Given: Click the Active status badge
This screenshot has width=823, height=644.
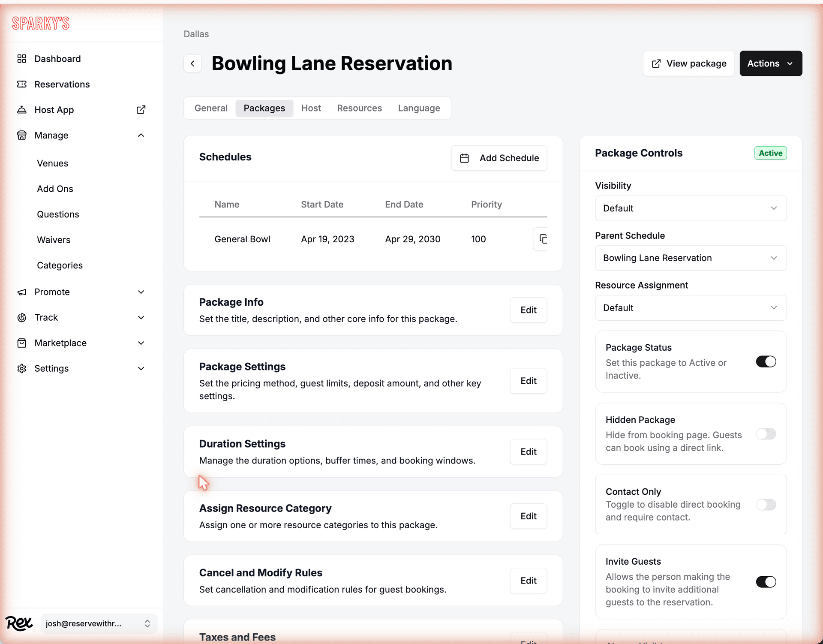Looking at the screenshot, I should [770, 153].
